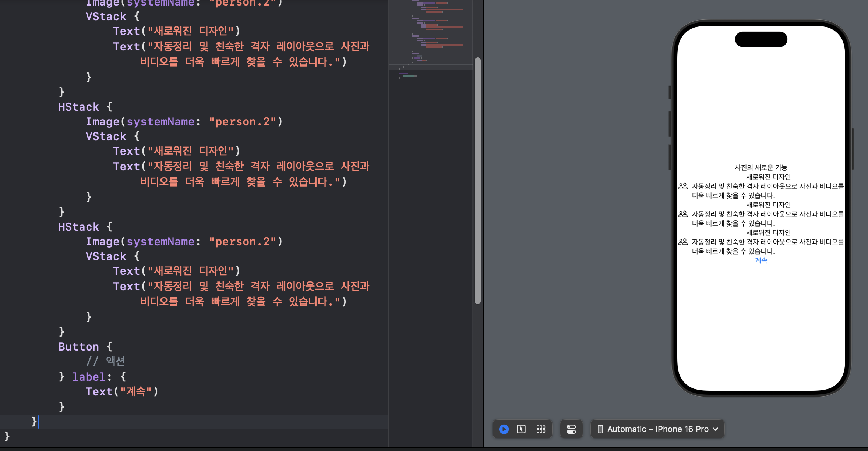868x451 pixels.
Task: Switch to selectable preview mode
Action: [521, 429]
